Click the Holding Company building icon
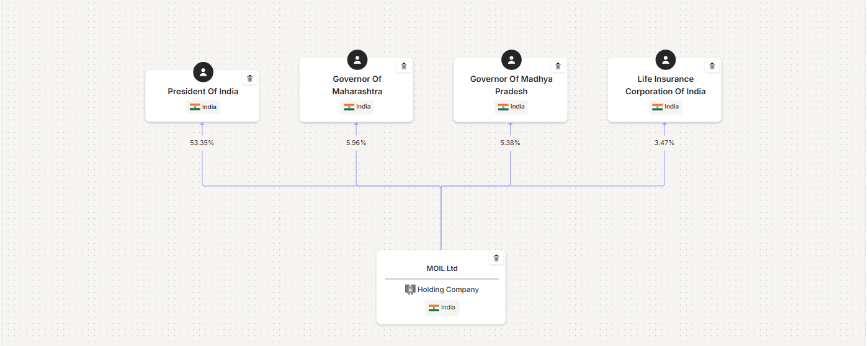 pyautogui.click(x=409, y=290)
